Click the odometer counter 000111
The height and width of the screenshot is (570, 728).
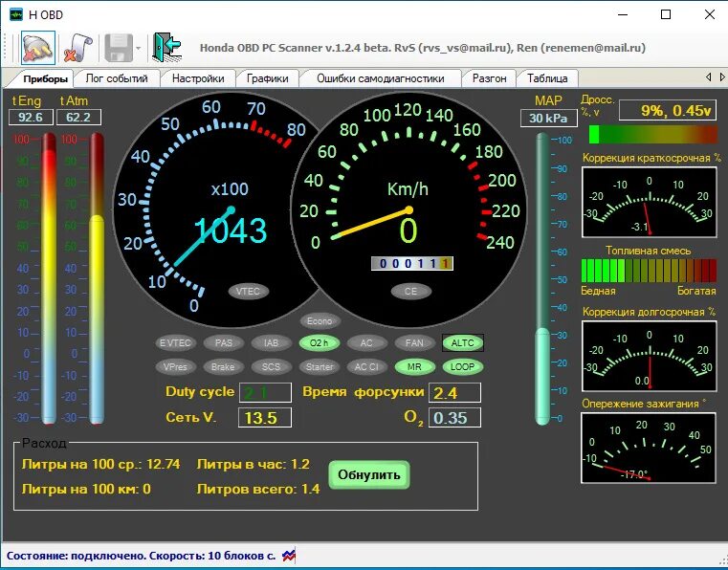411,264
